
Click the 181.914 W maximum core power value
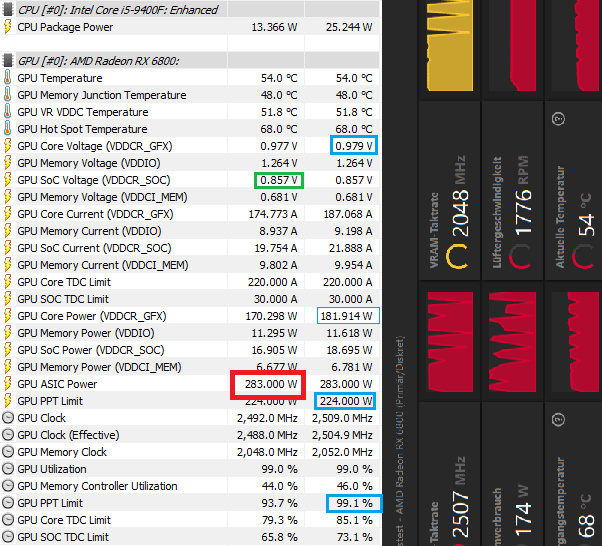346,316
